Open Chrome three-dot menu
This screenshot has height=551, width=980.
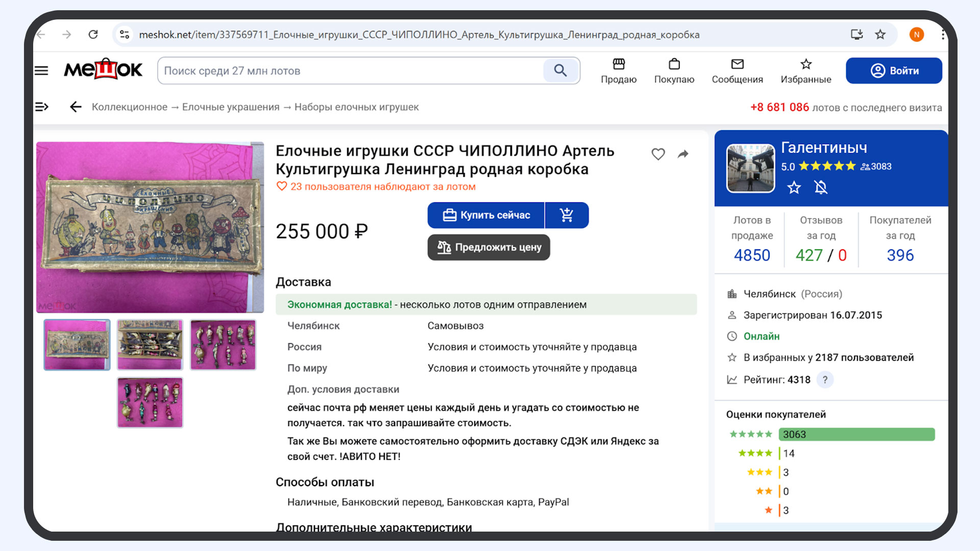click(x=942, y=35)
